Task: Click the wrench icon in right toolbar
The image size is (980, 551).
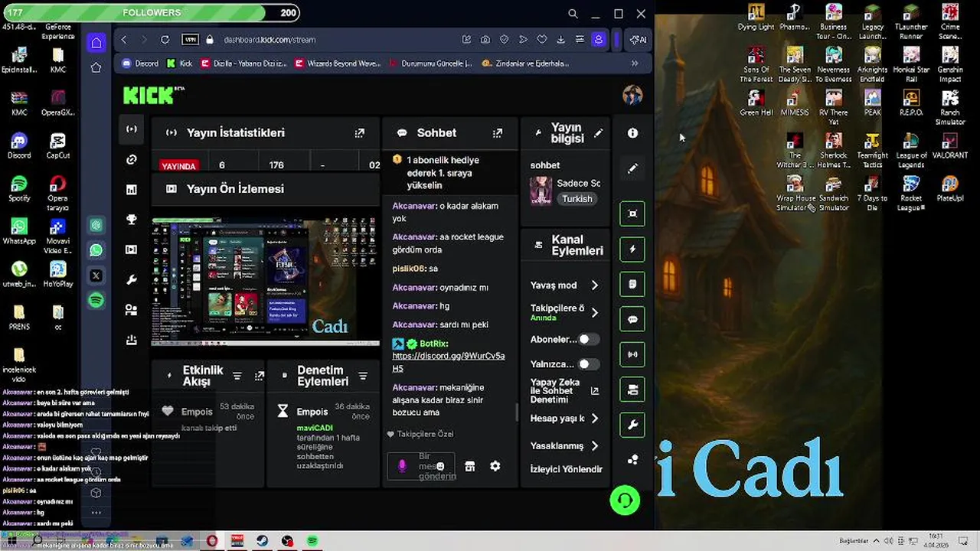Action: click(632, 425)
